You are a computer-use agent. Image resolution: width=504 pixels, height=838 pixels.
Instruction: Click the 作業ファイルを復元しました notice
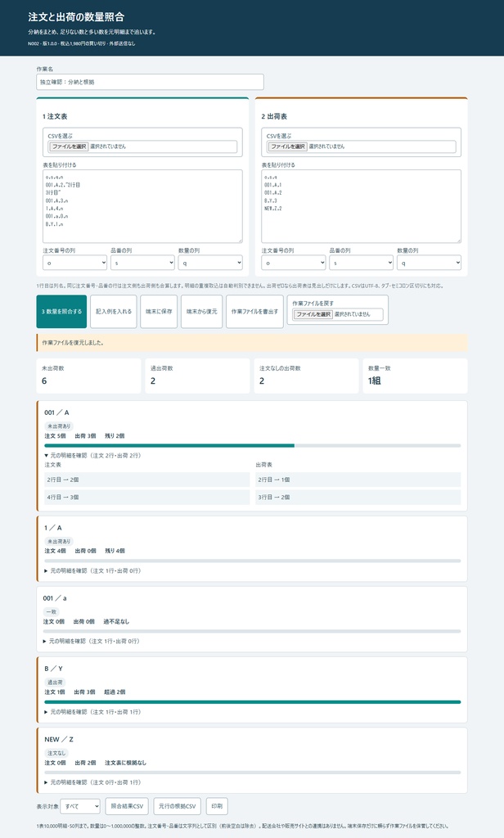(252, 343)
